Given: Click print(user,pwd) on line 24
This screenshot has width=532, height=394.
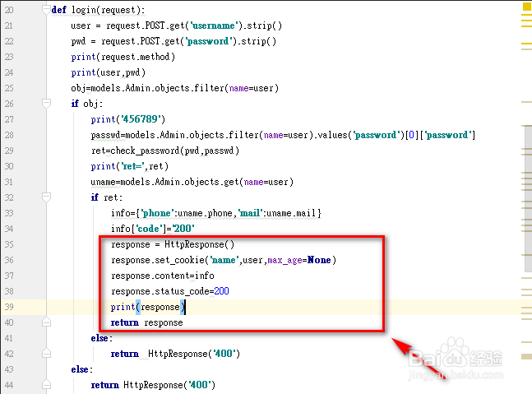Looking at the screenshot, I should (109, 72).
